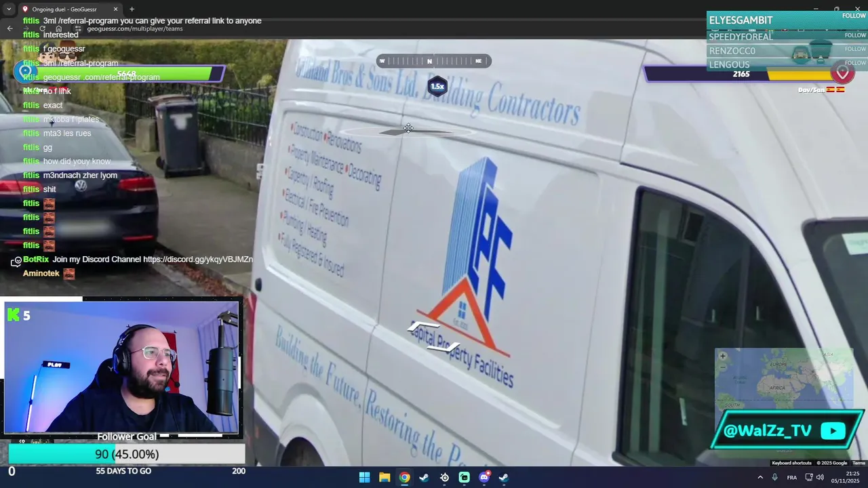Follow RENZOCC0
Image resolution: width=868 pixels, height=488 pixels.
(855, 49)
